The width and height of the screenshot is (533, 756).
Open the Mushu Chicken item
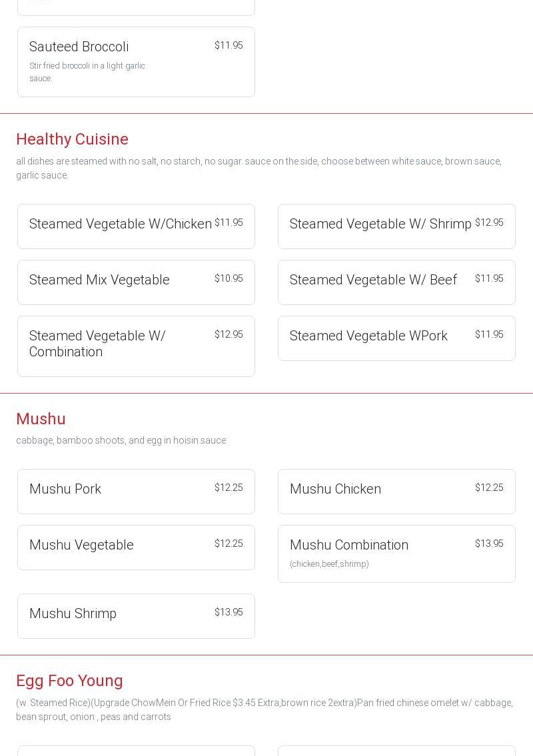point(396,492)
